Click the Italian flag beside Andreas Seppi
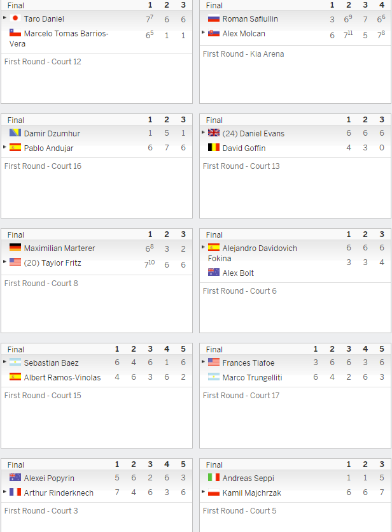The height and width of the screenshot is (532, 392). [214, 477]
